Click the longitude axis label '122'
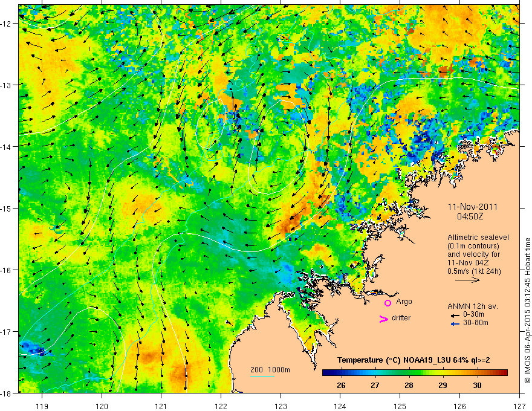The height and width of the screenshot is (411, 532). pyautogui.click(x=221, y=406)
